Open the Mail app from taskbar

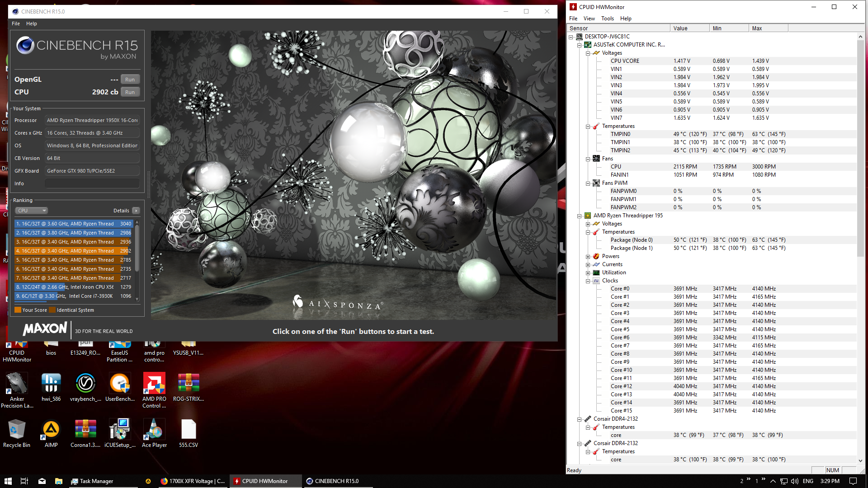(42, 481)
